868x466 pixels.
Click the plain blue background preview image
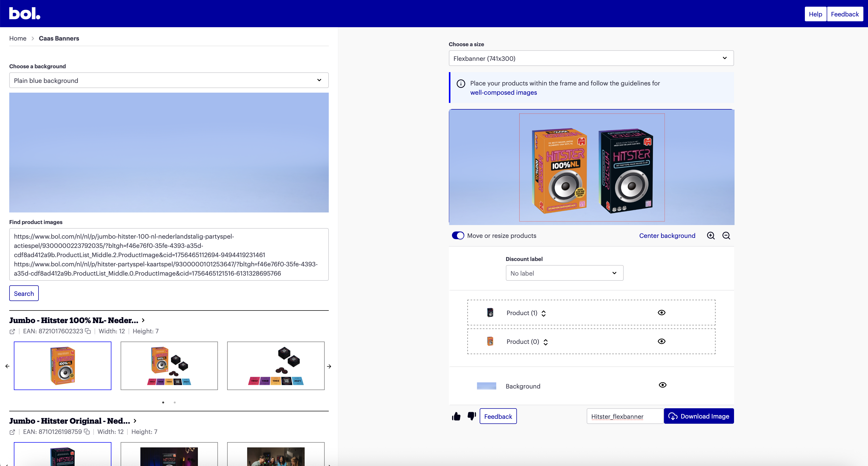pyautogui.click(x=169, y=152)
